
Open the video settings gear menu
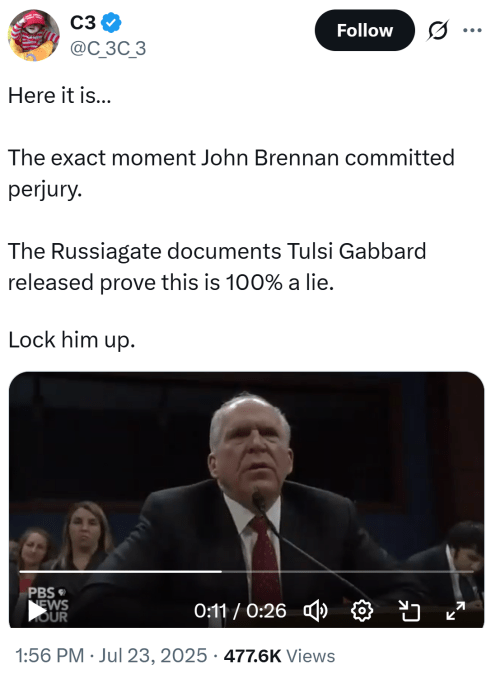point(362,611)
